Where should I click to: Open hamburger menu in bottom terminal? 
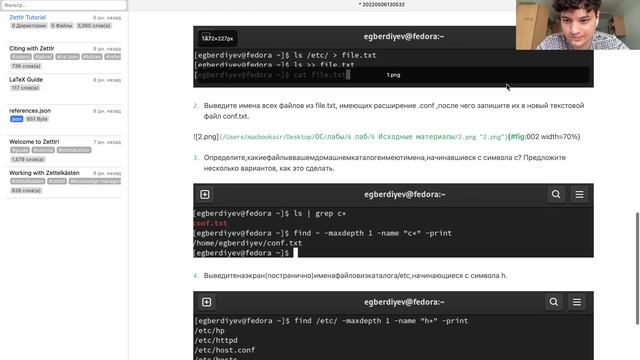pyautogui.click(x=577, y=302)
